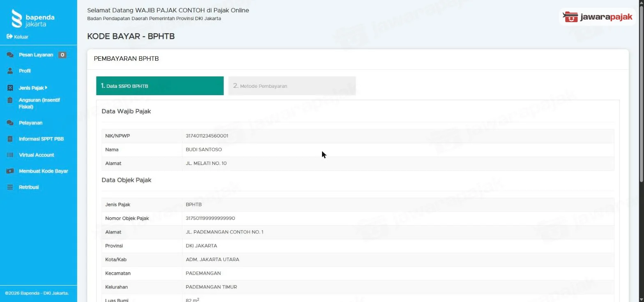This screenshot has width=644, height=302.
Task: Click the JawaraPajak logo
Action: point(598,17)
